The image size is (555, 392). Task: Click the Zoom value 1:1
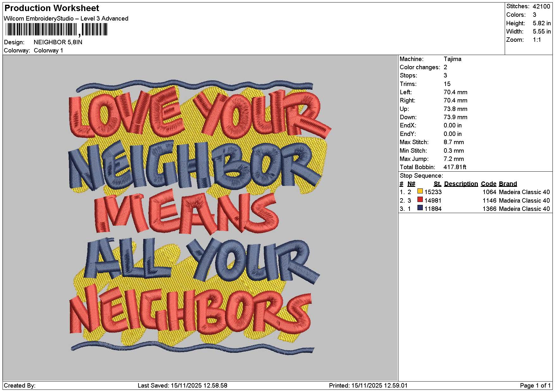click(x=537, y=40)
